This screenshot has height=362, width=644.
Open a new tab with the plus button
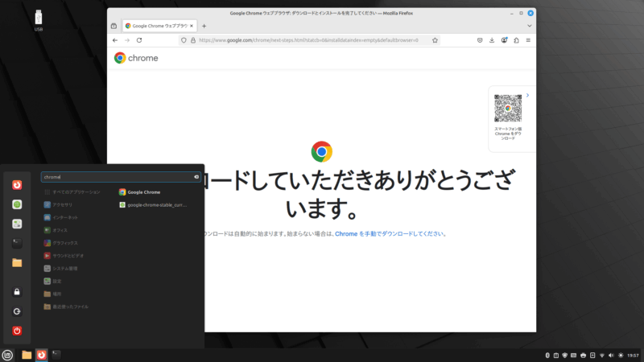pos(204,26)
